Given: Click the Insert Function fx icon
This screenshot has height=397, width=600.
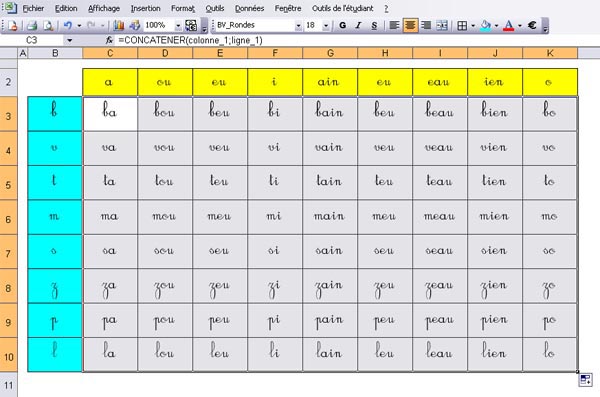Looking at the screenshot, I should [x=109, y=40].
